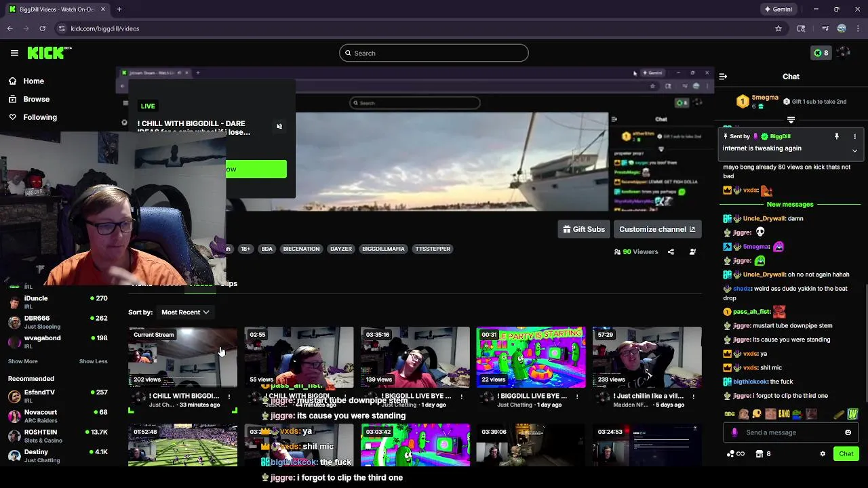868x488 pixels.
Task: Click the viewers count icon
Action: [617, 251]
